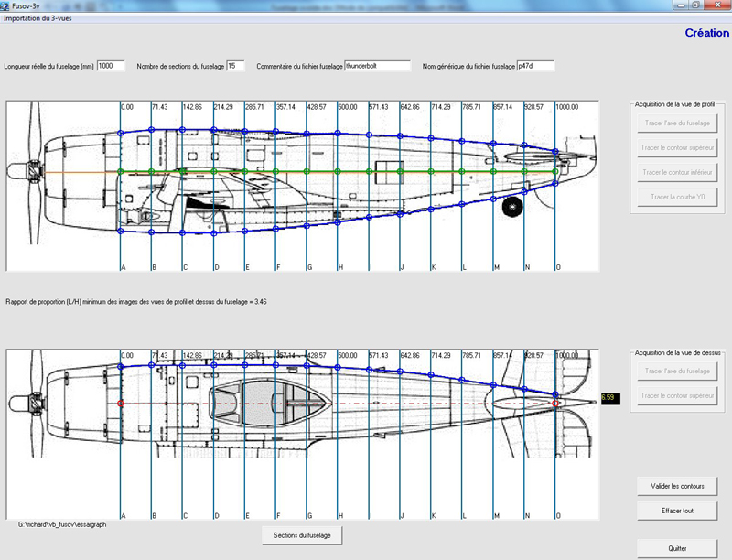The height and width of the screenshot is (560, 732).
Task: Click station value "500.00" in the top view
Action: [x=348, y=355]
